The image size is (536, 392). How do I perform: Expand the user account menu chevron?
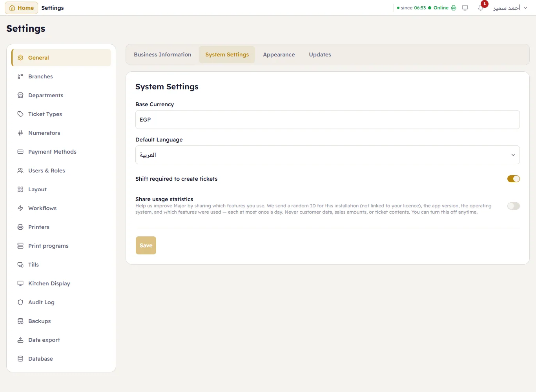[525, 8]
